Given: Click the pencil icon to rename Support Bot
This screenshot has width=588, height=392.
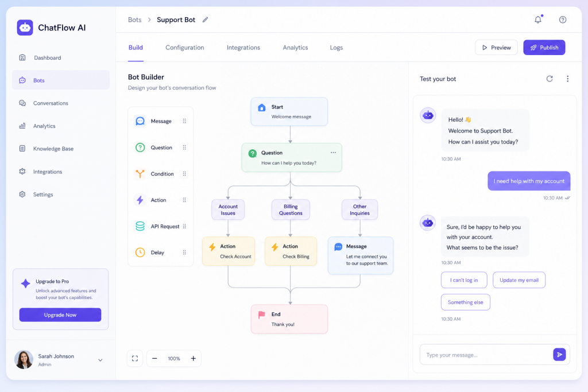Looking at the screenshot, I should pyautogui.click(x=205, y=20).
